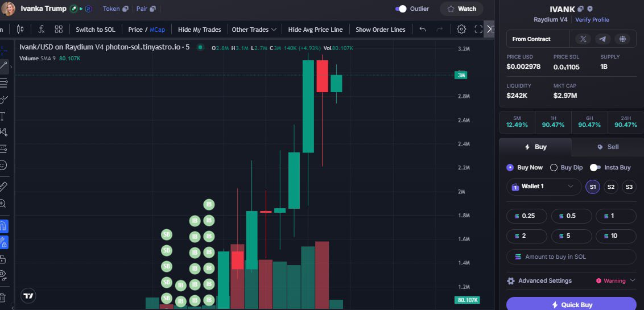This screenshot has height=310, width=644.
Task: Show Order Lines
Action: [x=381, y=30]
